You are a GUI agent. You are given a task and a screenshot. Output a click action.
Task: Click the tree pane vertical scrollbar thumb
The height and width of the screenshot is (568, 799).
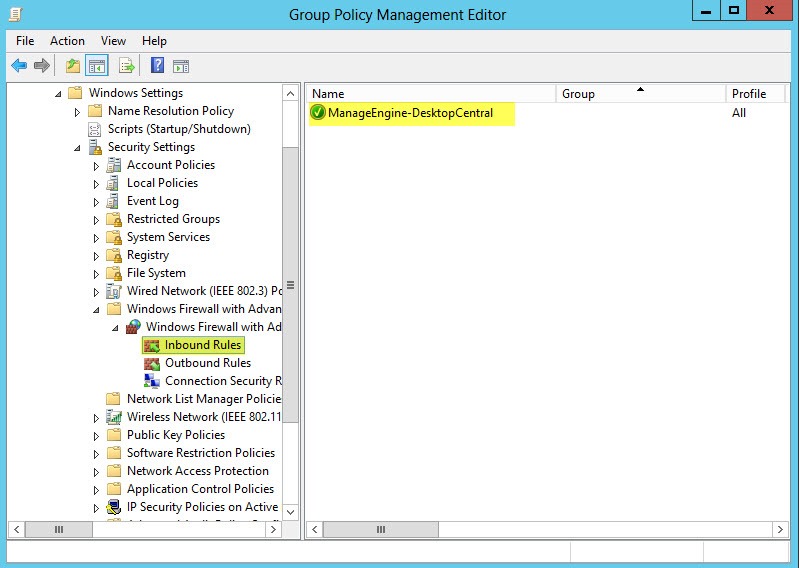click(290, 285)
